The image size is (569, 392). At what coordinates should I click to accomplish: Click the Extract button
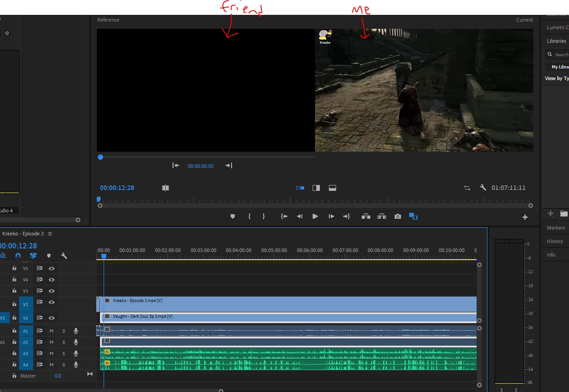pos(382,216)
